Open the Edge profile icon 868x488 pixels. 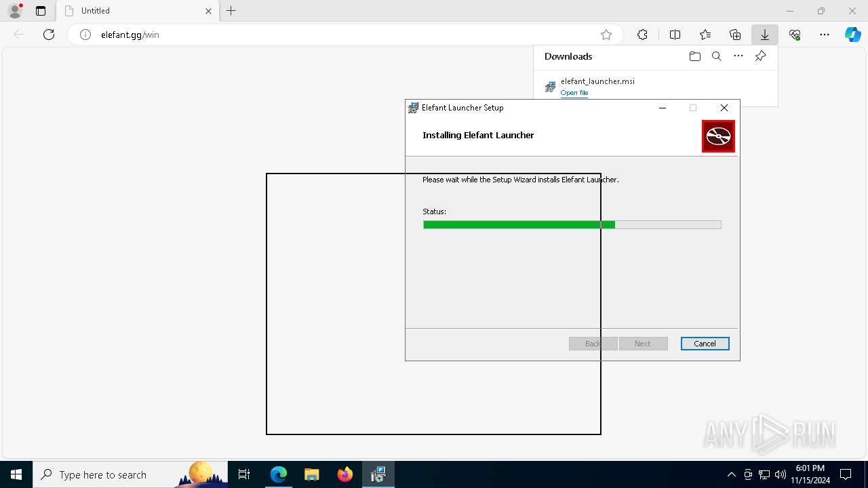[14, 11]
